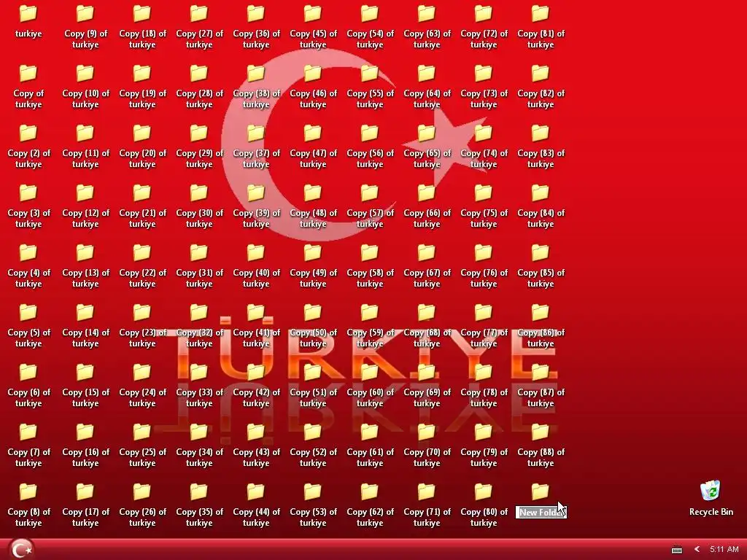Select Copy (49) of turkiye folder
Screen dimensions: 747x560
313,252
